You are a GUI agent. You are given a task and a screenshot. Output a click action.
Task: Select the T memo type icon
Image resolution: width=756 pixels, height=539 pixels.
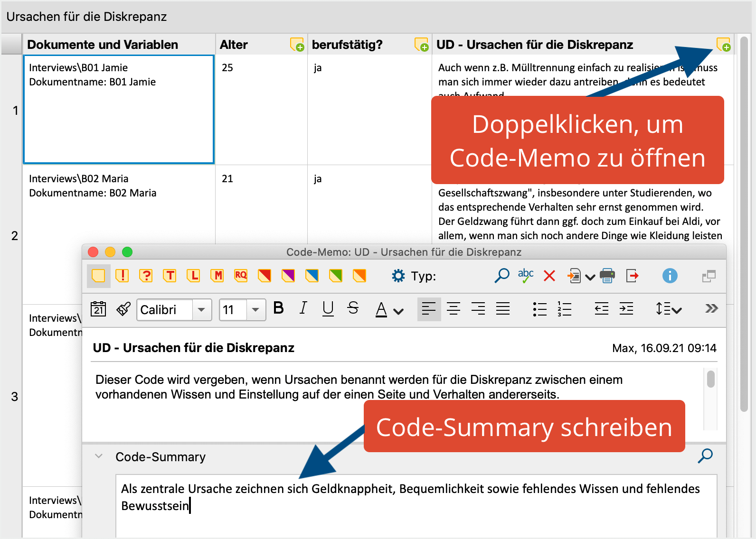coord(170,276)
